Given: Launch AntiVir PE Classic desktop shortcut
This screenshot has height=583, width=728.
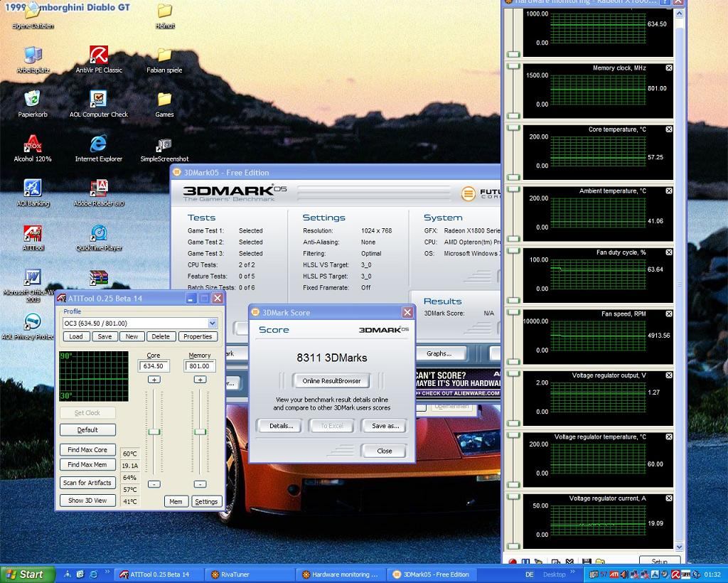Looking at the screenshot, I should click(x=98, y=60).
